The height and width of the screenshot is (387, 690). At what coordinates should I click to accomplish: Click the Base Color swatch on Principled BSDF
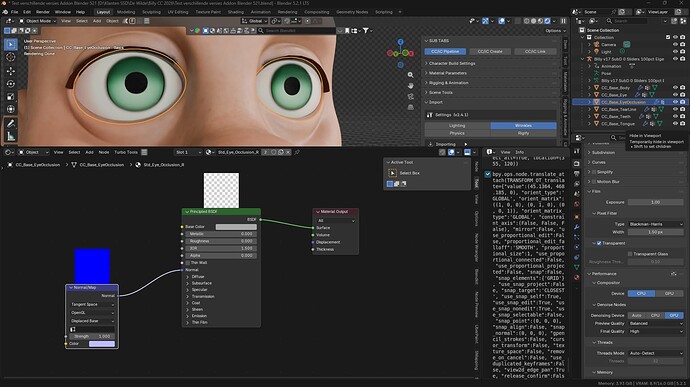[x=236, y=227]
